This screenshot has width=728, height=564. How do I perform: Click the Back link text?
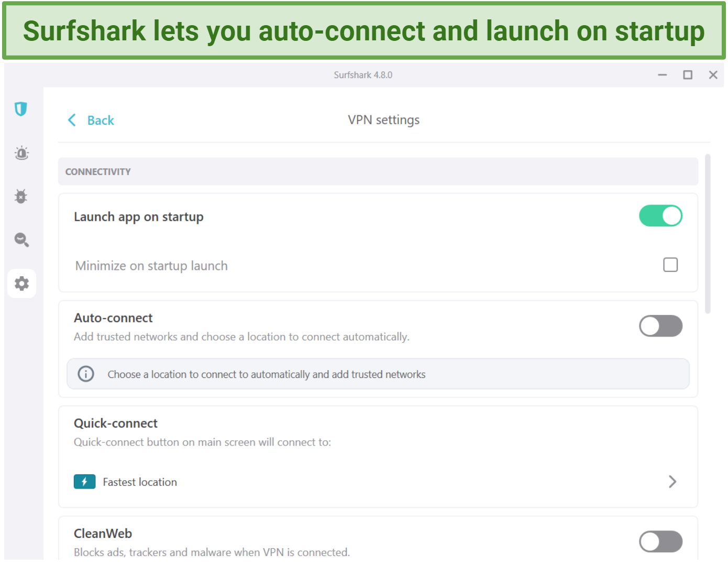coord(101,121)
